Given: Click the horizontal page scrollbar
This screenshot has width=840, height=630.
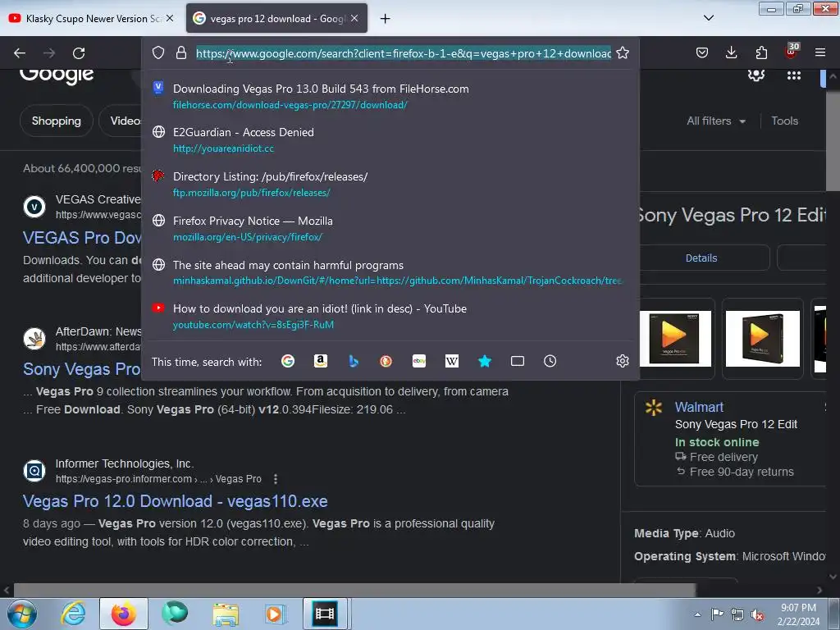Looking at the screenshot, I should (354, 590).
